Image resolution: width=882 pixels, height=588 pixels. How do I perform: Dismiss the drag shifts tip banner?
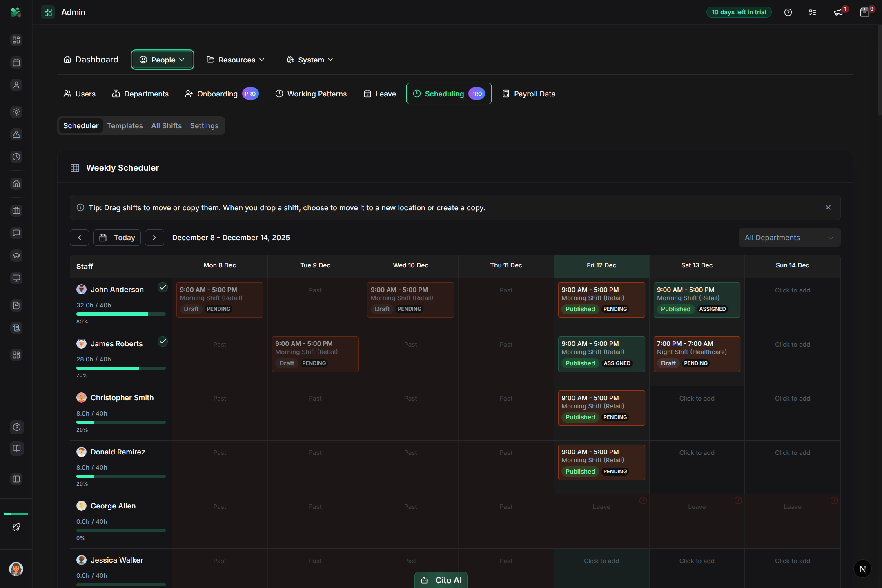click(828, 207)
